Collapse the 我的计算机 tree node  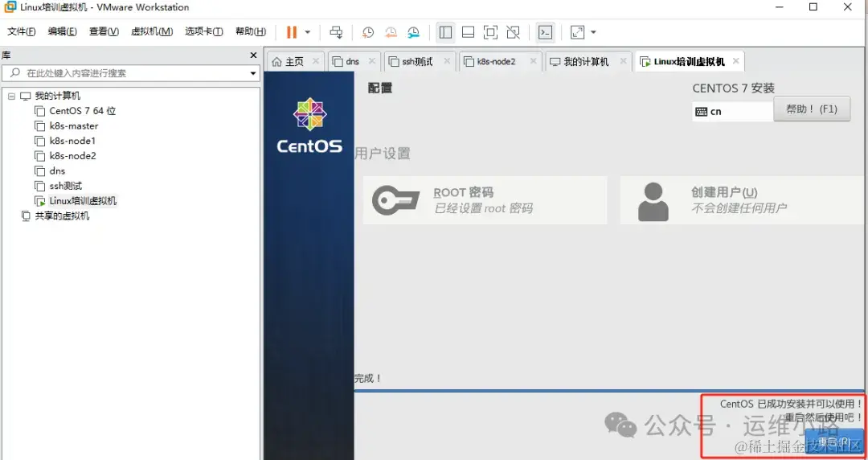11,96
